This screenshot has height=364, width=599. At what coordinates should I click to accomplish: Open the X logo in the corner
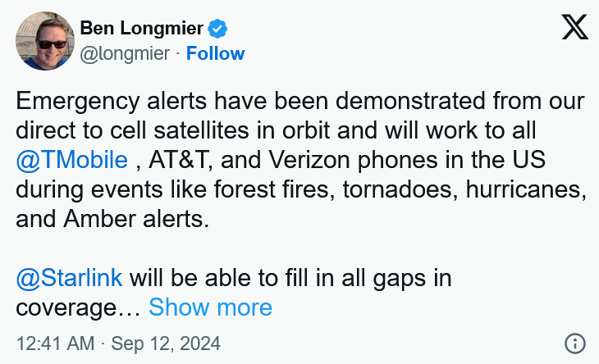(x=575, y=27)
